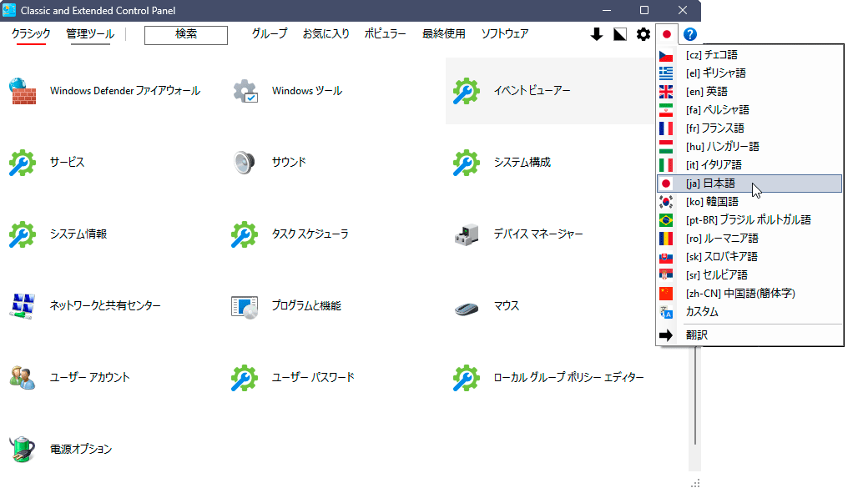Open the ソフトウェア section
The image size is (868, 488).
[505, 33]
